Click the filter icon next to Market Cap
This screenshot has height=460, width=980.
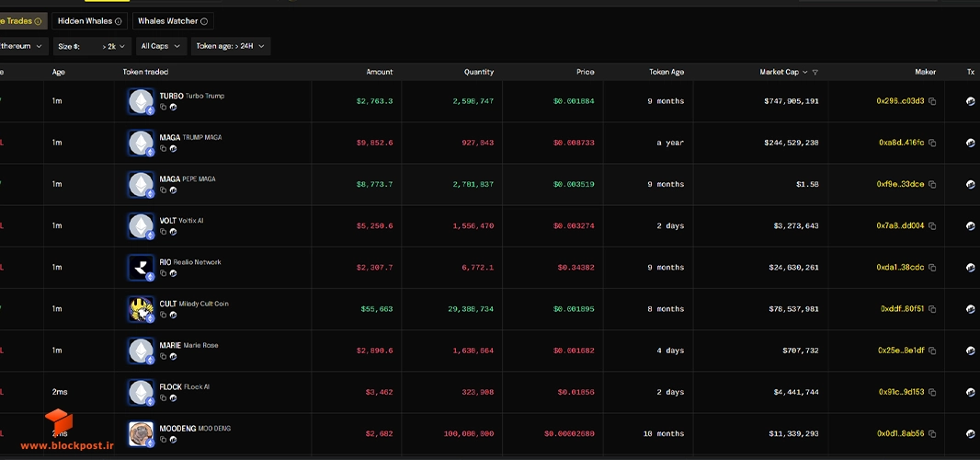tap(815, 73)
